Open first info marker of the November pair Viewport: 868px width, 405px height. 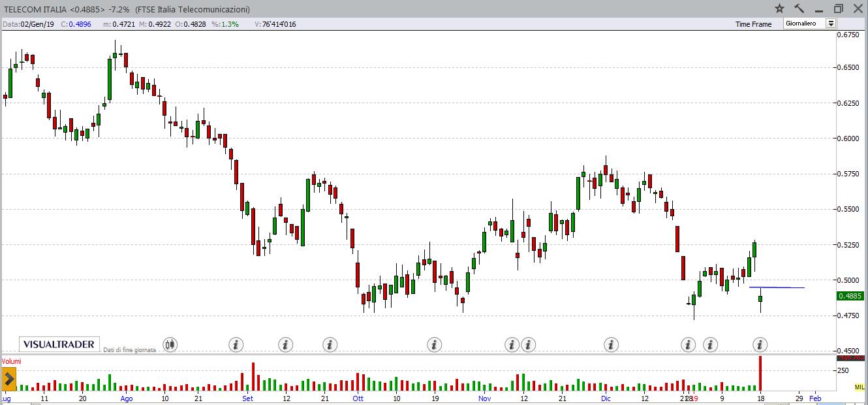coord(512,344)
